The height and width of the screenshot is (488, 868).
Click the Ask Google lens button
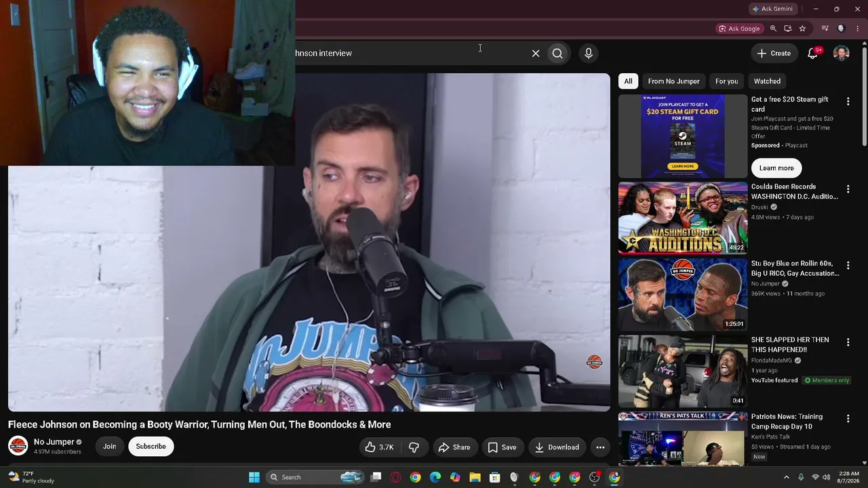pos(739,28)
